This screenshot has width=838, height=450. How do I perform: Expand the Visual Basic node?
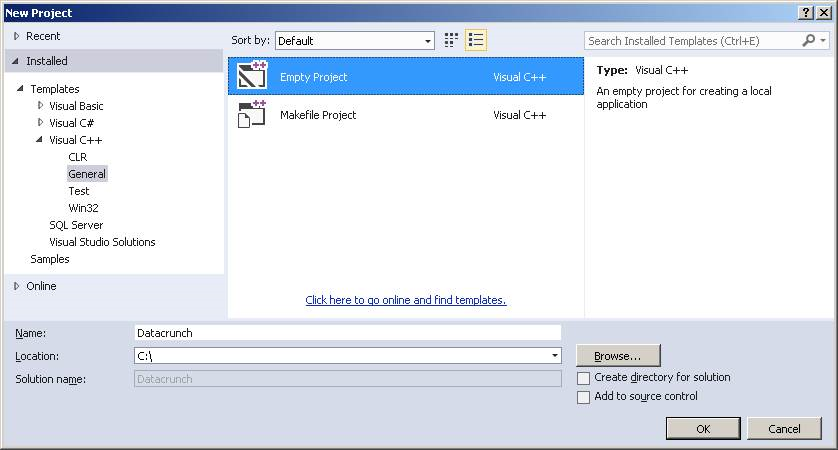(x=40, y=105)
